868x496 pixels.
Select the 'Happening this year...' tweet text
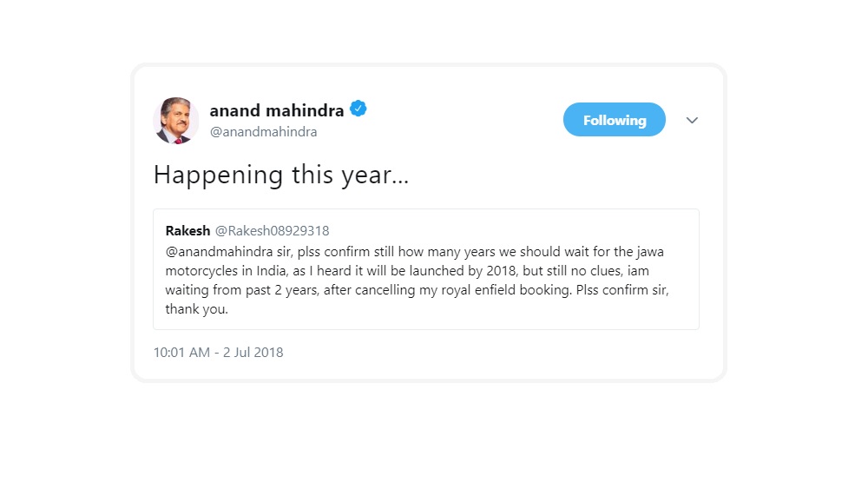coord(281,175)
